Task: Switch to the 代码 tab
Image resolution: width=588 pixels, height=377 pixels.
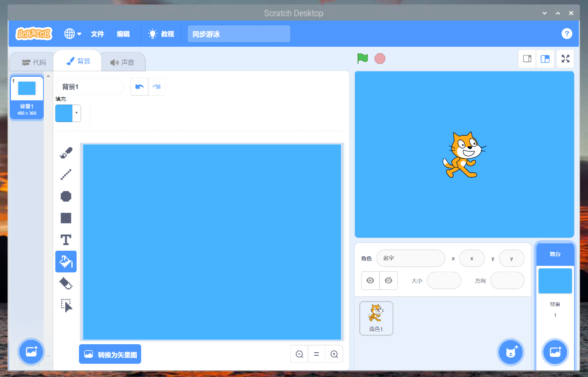Action: coord(34,62)
